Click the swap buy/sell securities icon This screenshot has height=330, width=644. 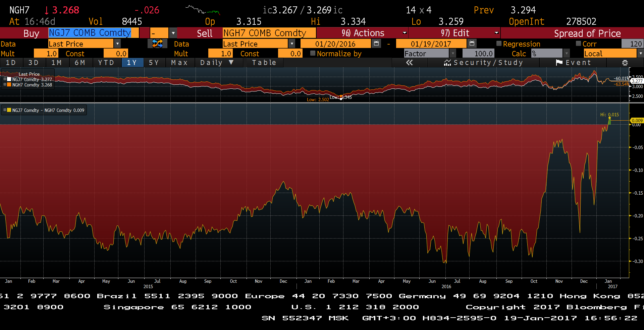pyautogui.click(x=157, y=44)
